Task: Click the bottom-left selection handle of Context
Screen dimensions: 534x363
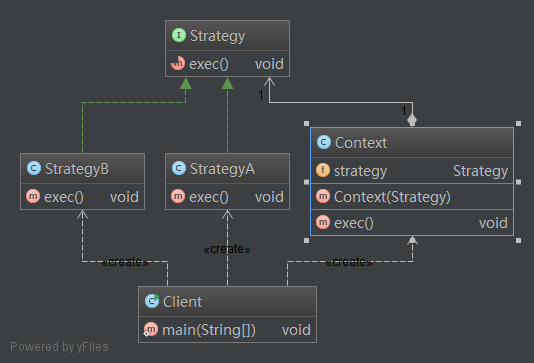Action: point(307,240)
